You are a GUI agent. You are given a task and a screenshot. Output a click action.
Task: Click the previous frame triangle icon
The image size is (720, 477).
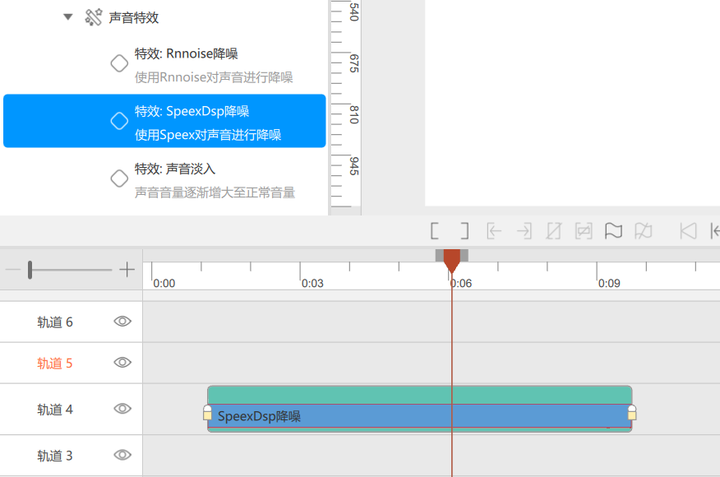[x=688, y=231]
